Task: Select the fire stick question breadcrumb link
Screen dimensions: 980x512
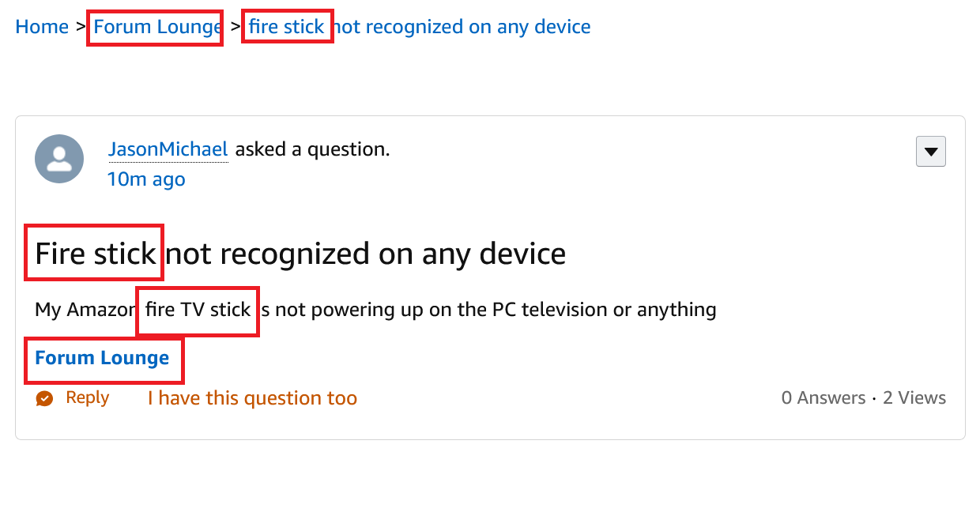Action: 419,27
